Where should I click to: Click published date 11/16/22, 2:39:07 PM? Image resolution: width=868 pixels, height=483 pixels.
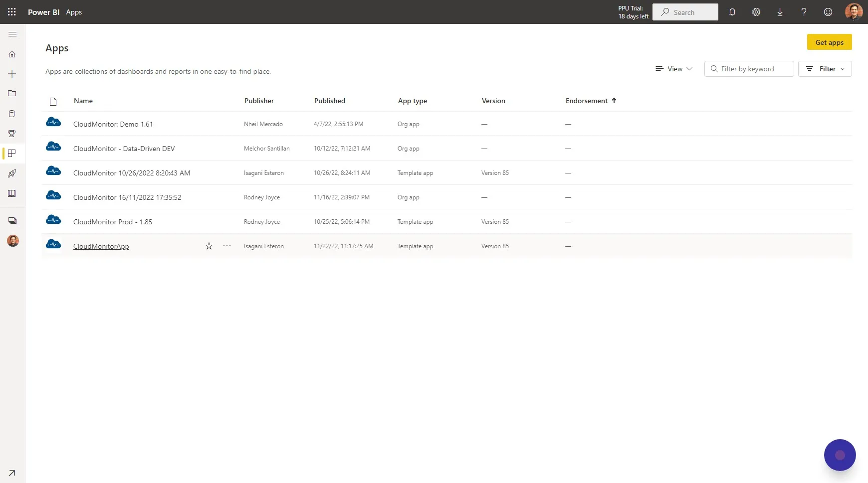pos(342,197)
